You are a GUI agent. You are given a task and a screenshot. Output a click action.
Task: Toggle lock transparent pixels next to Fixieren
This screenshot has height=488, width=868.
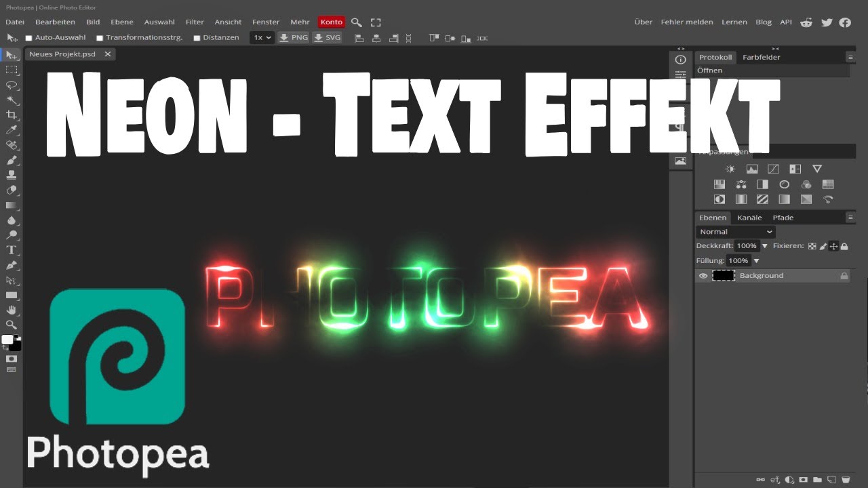coord(812,246)
